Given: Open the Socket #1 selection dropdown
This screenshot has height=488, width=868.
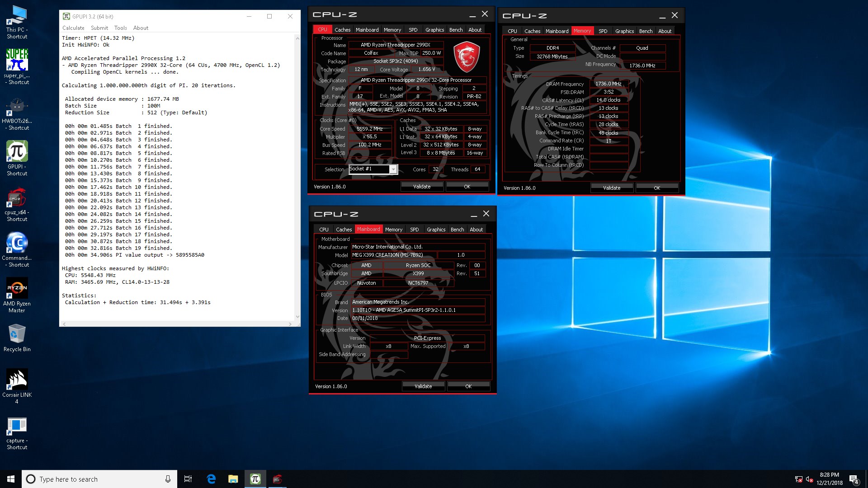Looking at the screenshot, I should 373,169.
